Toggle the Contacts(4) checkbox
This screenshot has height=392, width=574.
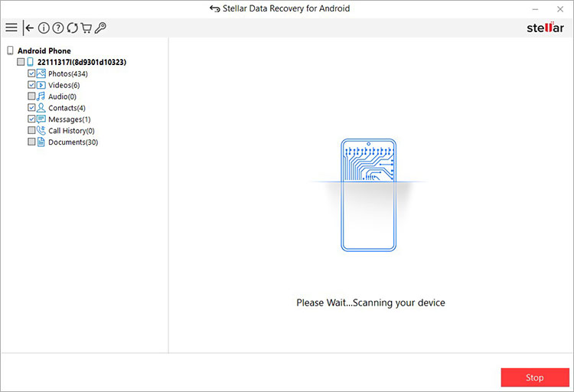pyautogui.click(x=31, y=108)
